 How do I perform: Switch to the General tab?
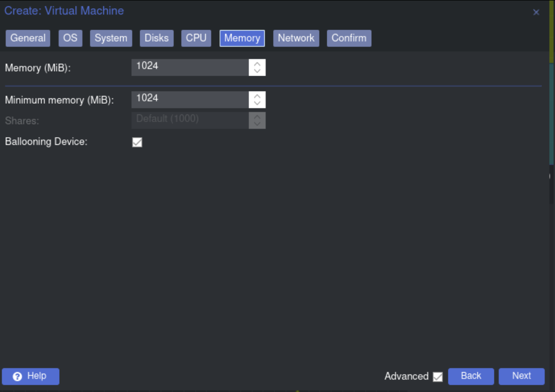click(x=28, y=38)
